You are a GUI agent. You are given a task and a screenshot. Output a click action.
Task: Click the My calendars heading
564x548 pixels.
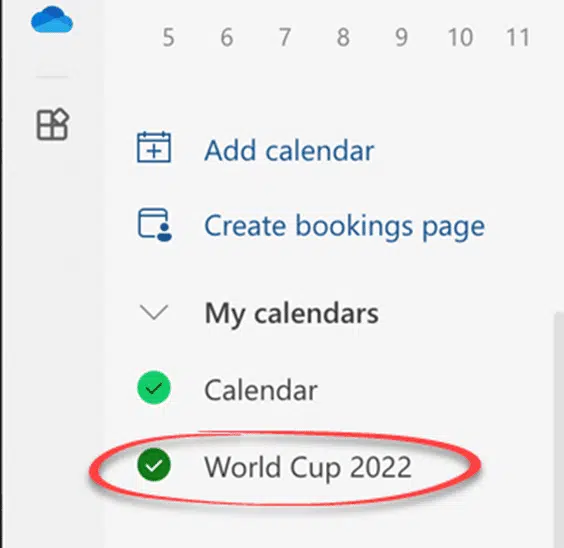[x=291, y=314]
